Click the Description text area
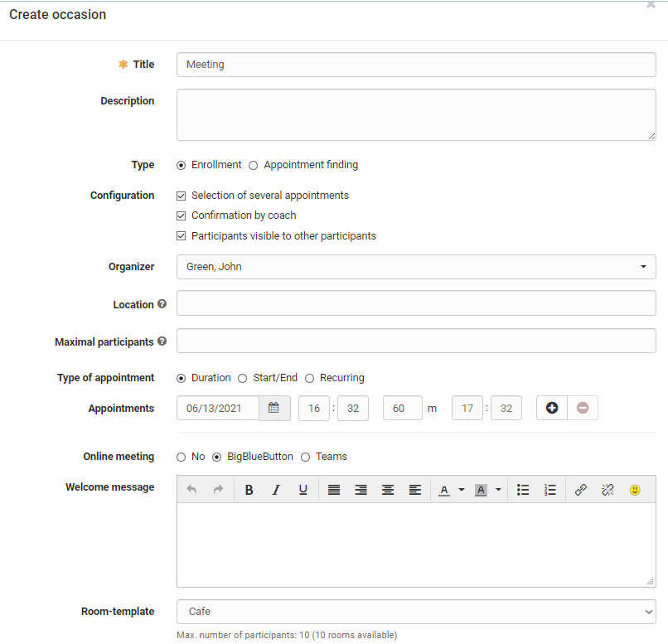The height and width of the screenshot is (644, 668). point(416,115)
